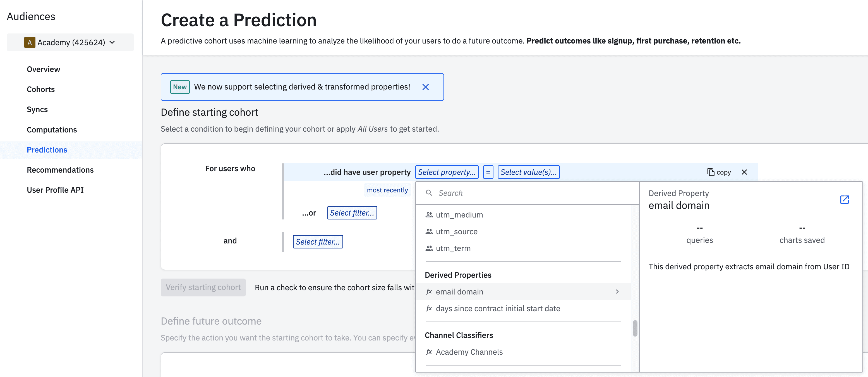Viewport: 868px width, 377px height.
Task: Change the equals operator selector
Action: tap(488, 172)
